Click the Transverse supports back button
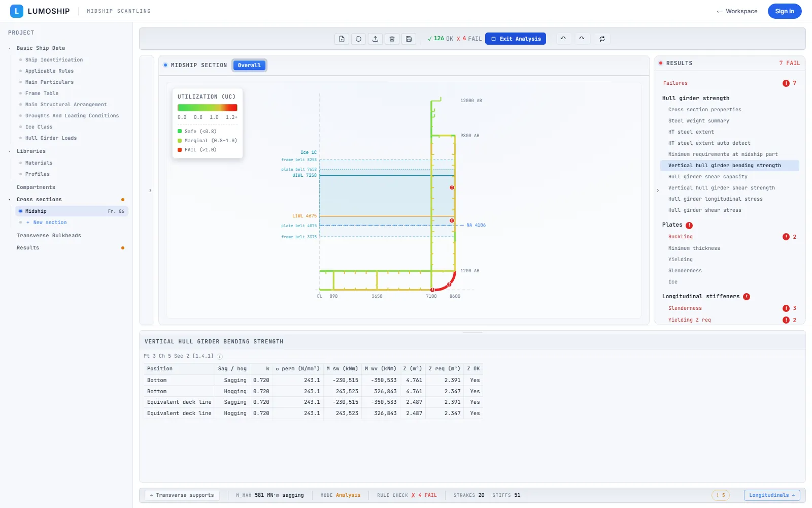Viewport: 812px width, 508px height. [x=182, y=495]
